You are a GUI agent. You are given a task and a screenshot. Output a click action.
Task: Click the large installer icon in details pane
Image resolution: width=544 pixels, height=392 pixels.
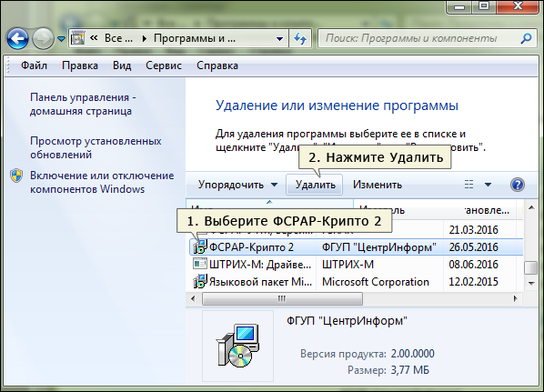237,346
